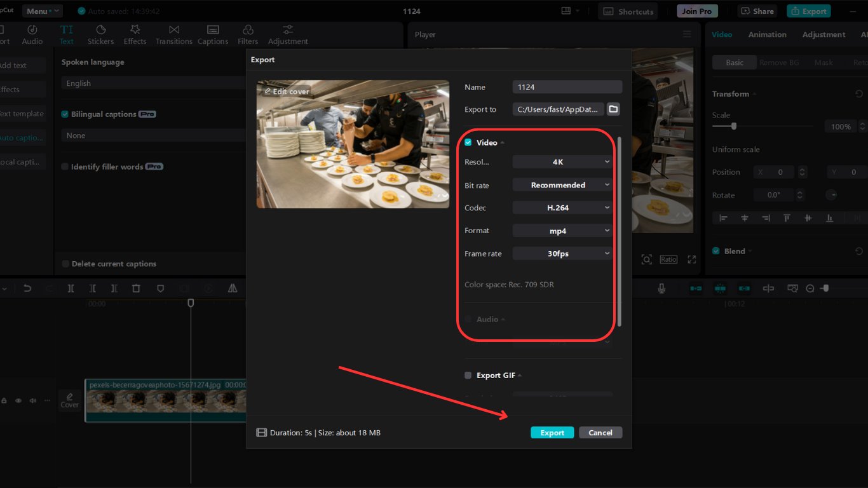This screenshot has height=488, width=868.
Task: Click the record voiceover microphone icon
Action: click(x=661, y=288)
